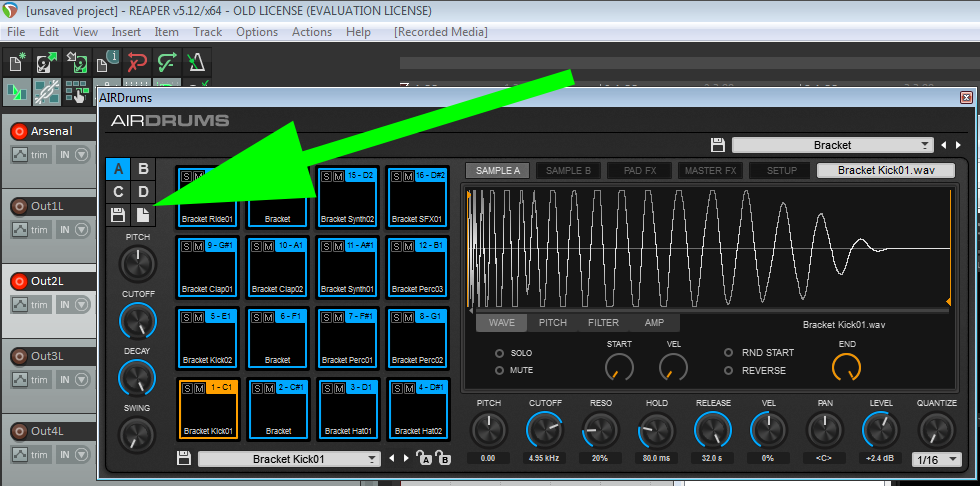Enable the SOLO radio option for the sample
This screenshot has height=486, width=980.
[499, 353]
